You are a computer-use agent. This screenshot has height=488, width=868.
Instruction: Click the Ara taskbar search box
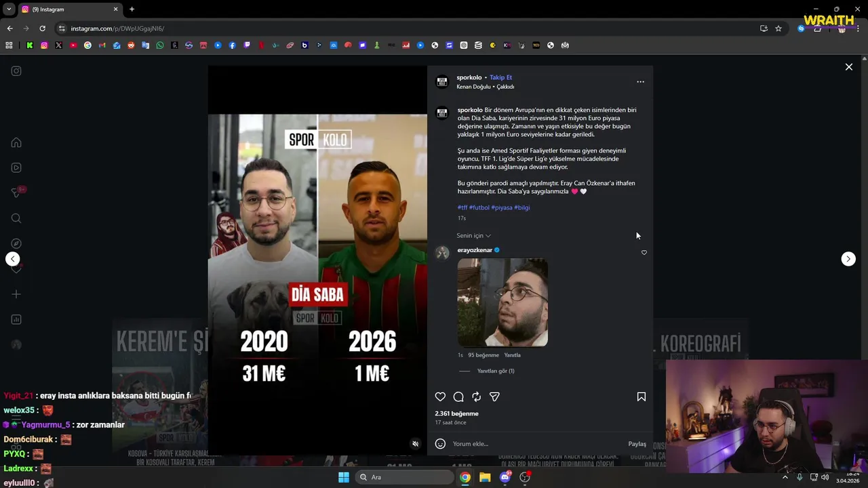pos(405,477)
